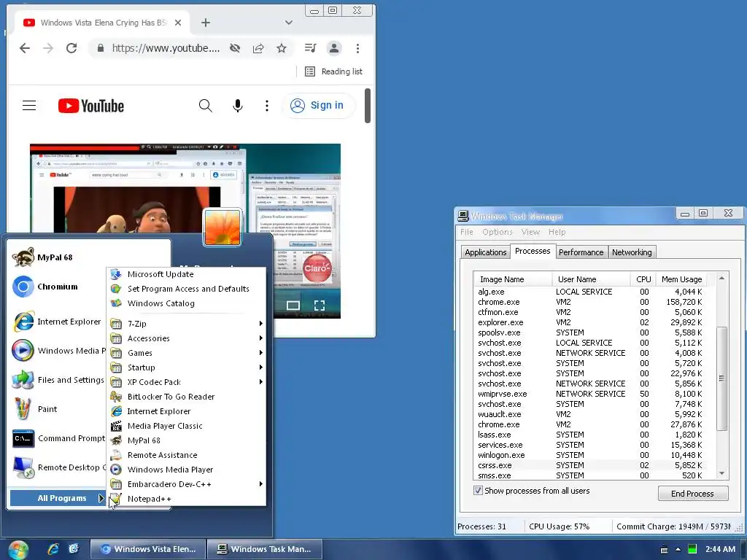Select the explorer.exe process row

coord(591,322)
